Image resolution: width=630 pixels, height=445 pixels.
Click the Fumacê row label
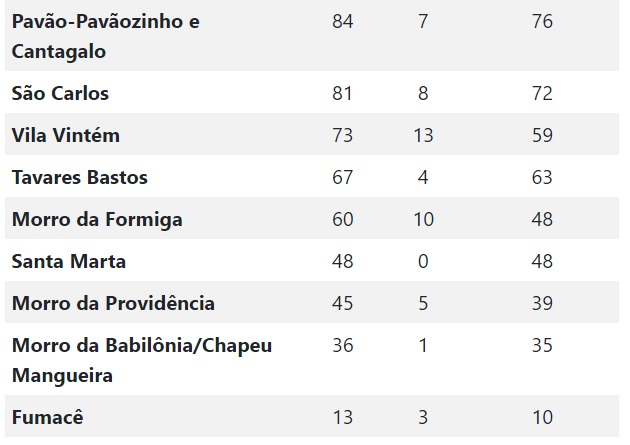(47, 417)
